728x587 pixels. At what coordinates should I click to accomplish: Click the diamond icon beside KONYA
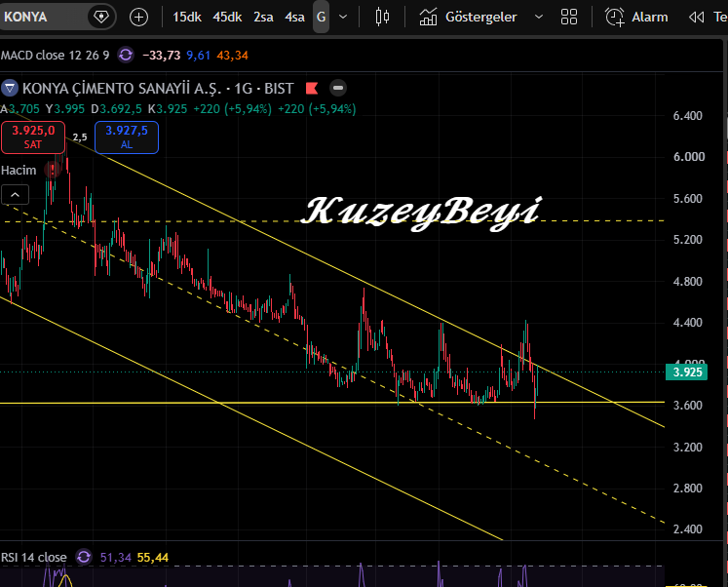coord(100,18)
